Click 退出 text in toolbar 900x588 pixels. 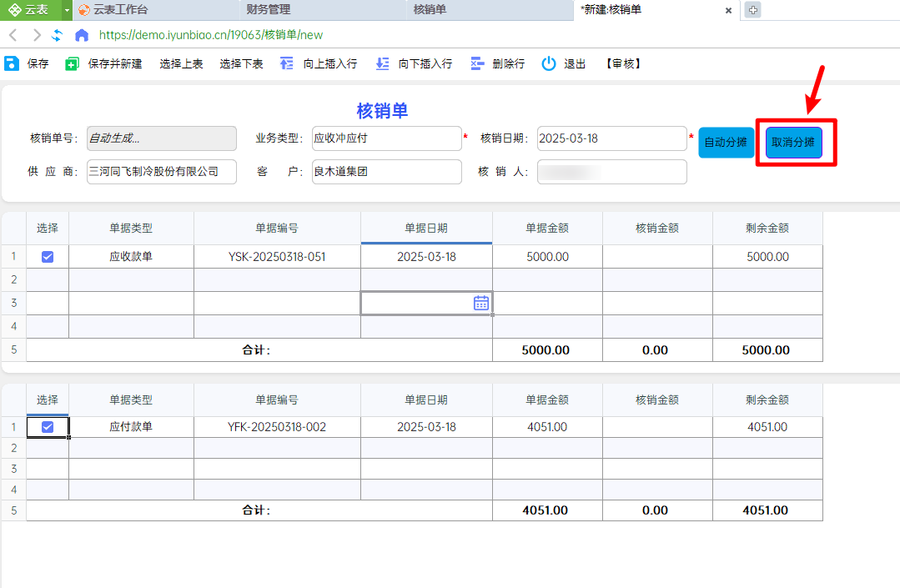[x=575, y=63]
